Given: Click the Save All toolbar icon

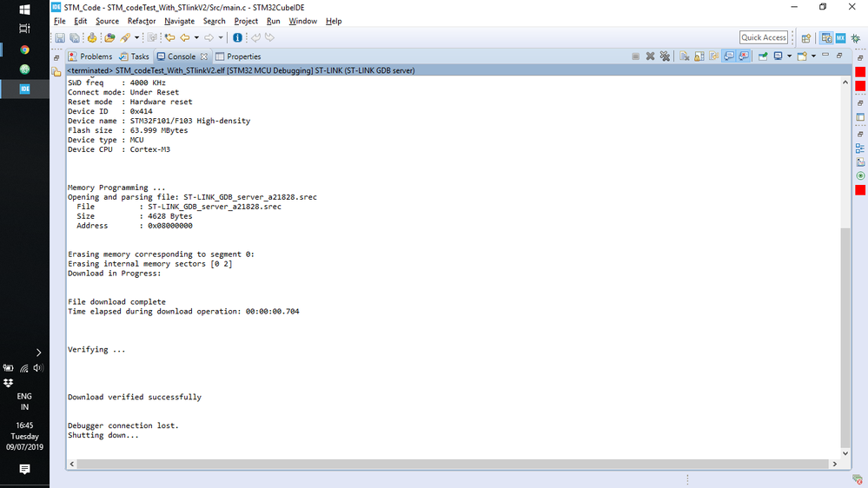Looking at the screenshot, I should [74, 37].
